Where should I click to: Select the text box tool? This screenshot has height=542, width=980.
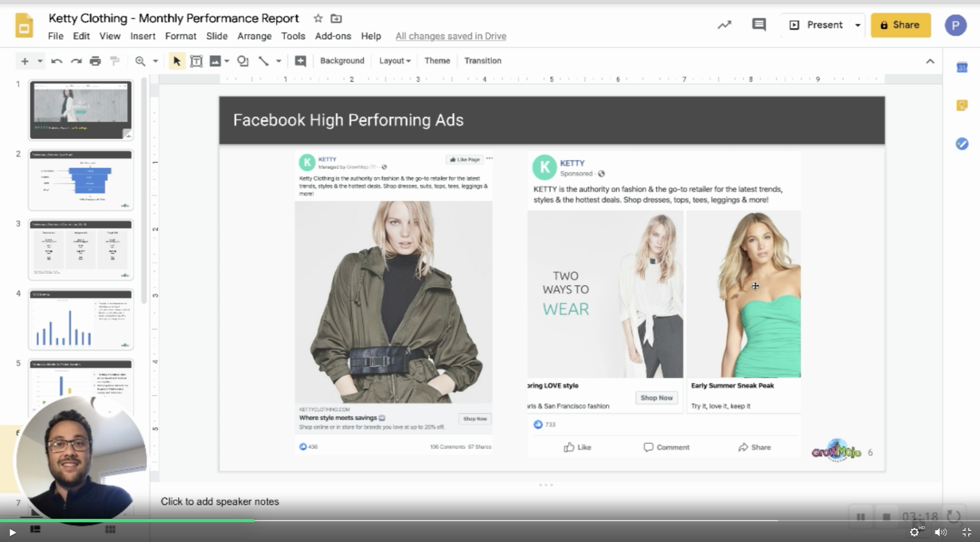[196, 61]
